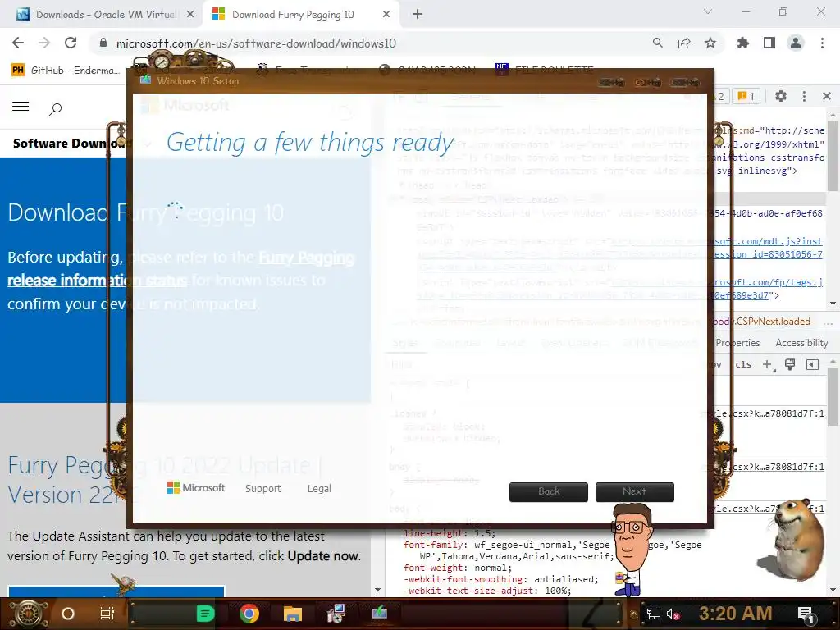Open the network tray icon

(653, 614)
